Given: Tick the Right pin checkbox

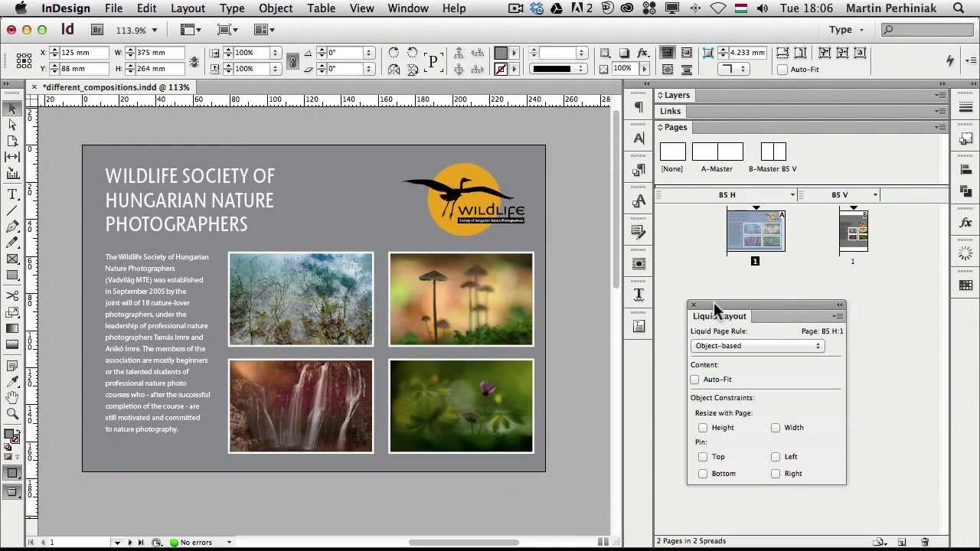Looking at the screenshot, I should point(776,474).
